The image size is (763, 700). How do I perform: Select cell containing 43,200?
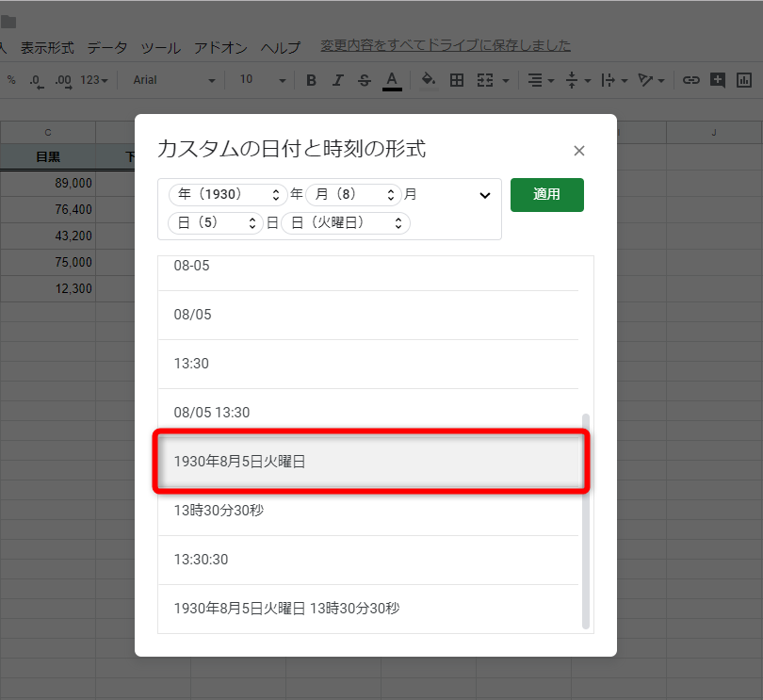point(48,236)
